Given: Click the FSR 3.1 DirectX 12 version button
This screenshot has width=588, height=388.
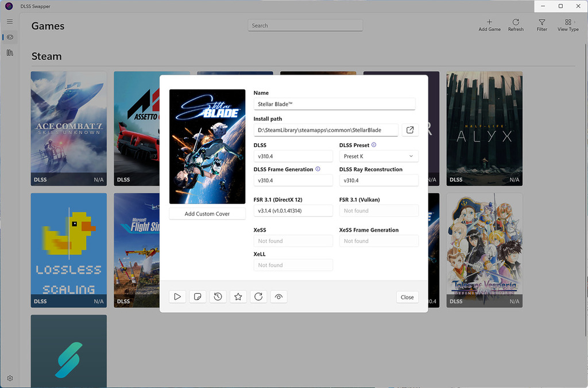Looking at the screenshot, I should click(x=293, y=210).
